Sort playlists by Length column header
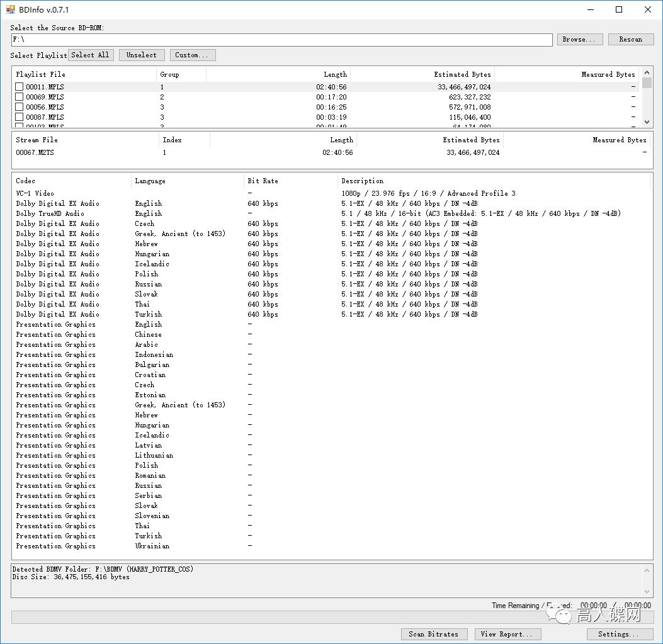 (278, 74)
